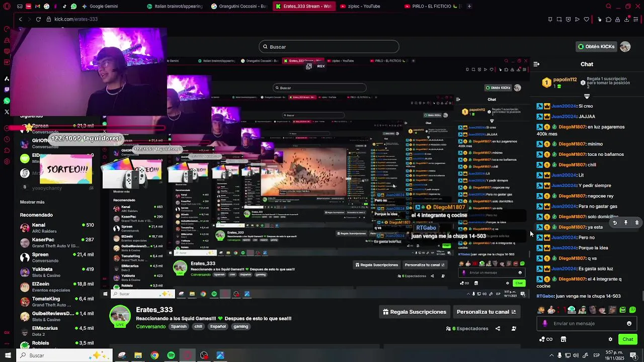Open papolin112 top gifter entry

559,82
